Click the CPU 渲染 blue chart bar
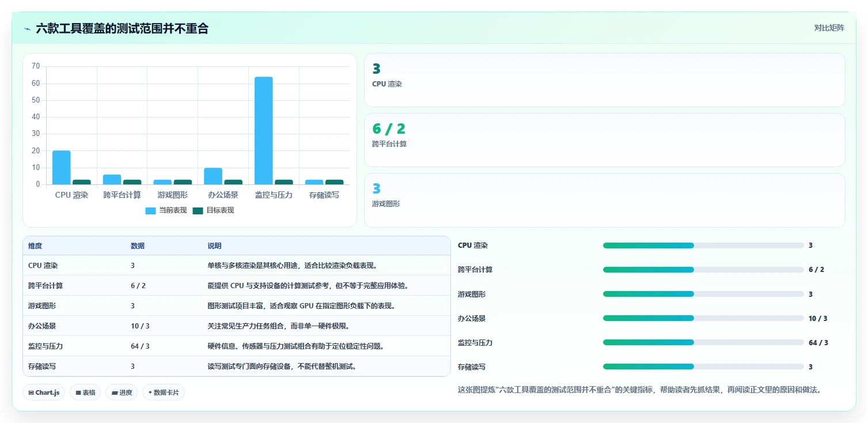Viewport: 868px width, 423px height. click(x=62, y=168)
